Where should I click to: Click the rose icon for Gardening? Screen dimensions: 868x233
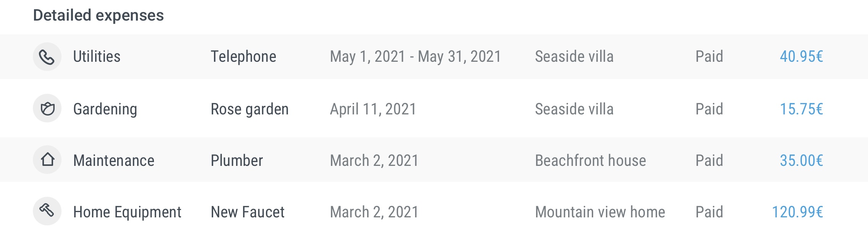click(x=47, y=108)
